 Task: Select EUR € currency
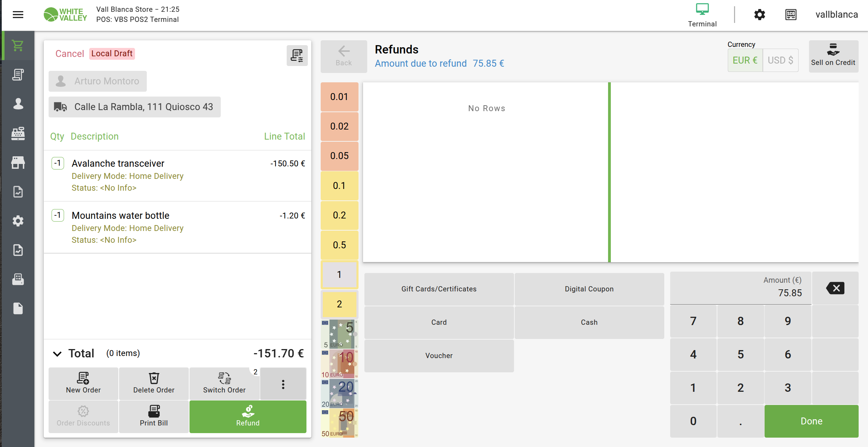pyautogui.click(x=745, y=60)
